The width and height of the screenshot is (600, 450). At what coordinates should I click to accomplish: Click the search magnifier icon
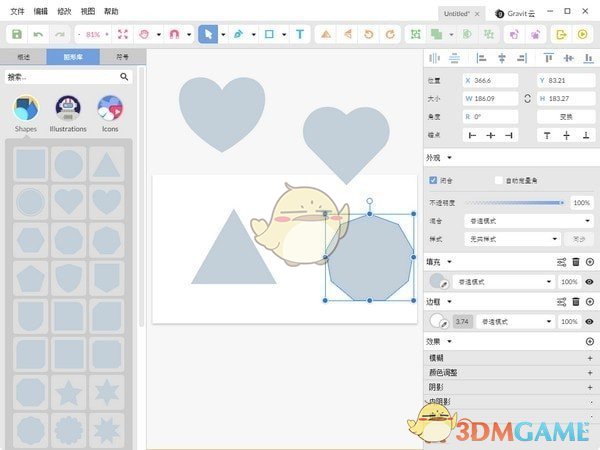click(124, 77)
